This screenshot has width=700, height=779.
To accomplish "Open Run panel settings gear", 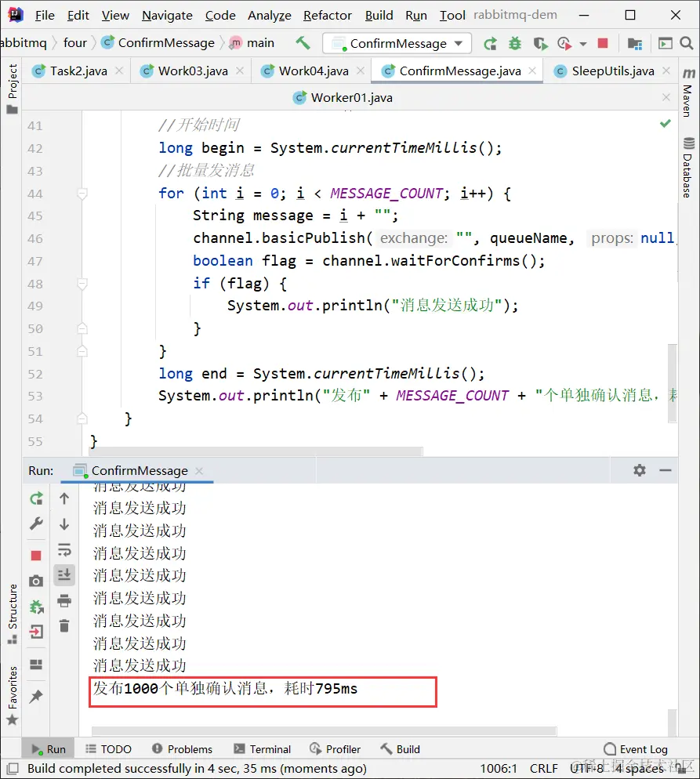I will click(640, 470).
